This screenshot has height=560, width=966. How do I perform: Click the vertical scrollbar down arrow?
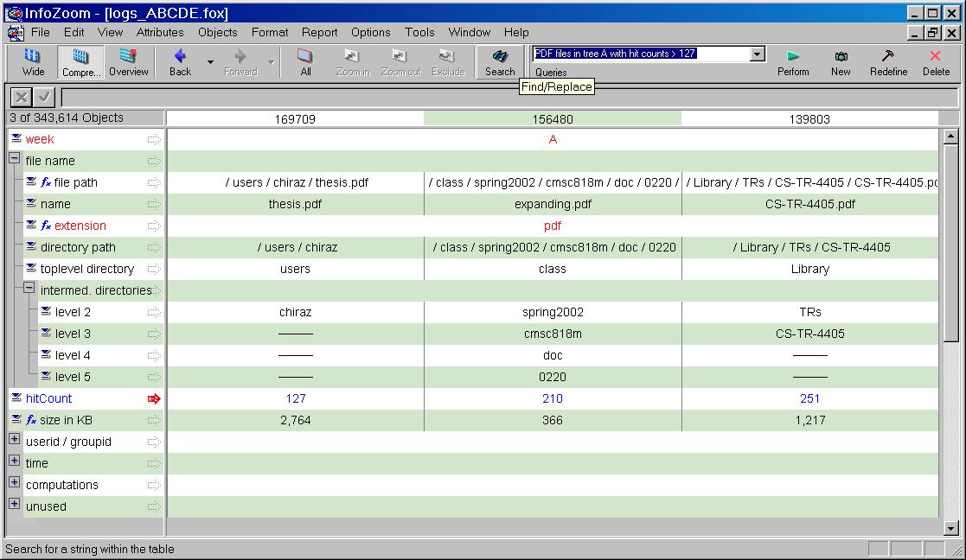click(950, 528)
